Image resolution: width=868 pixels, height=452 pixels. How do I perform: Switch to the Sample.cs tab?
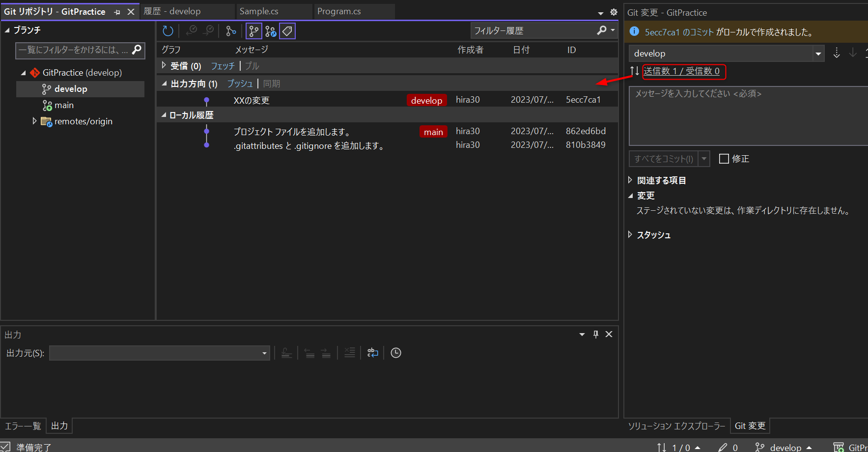tap(259, 11)
